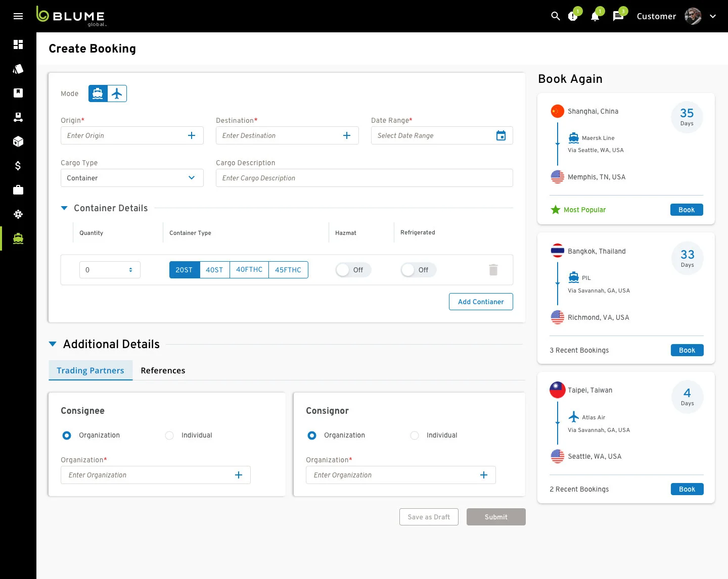The image size is (728, 579).
Task: Select Consignor Individual radio
Action: click(415, 436)
